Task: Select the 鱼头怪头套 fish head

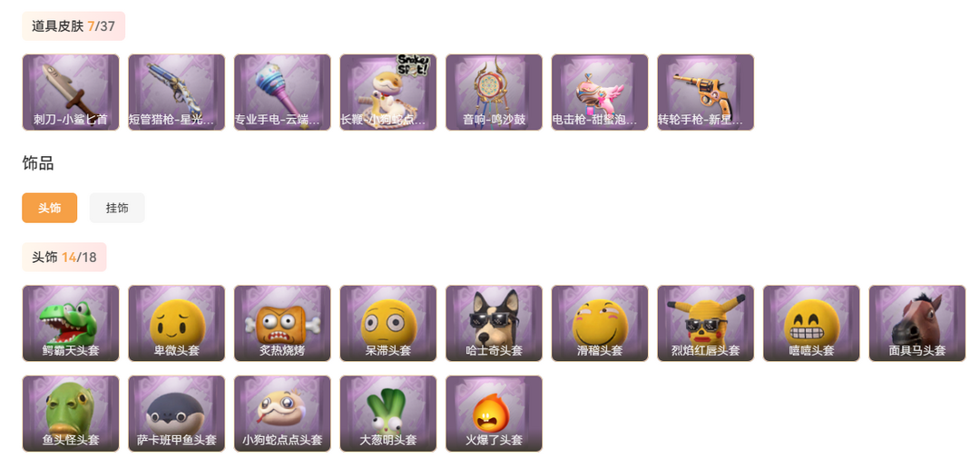Action: tap(71, 414)
